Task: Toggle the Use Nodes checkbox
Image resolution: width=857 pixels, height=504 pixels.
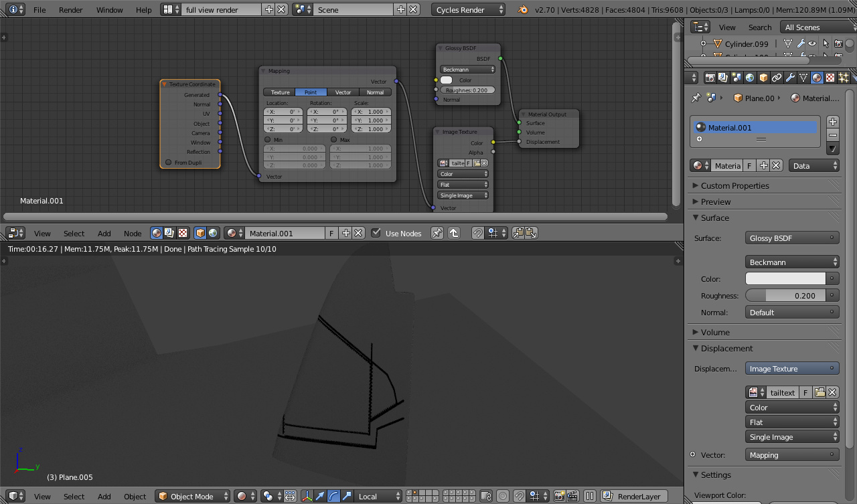Action: [376, 233]
